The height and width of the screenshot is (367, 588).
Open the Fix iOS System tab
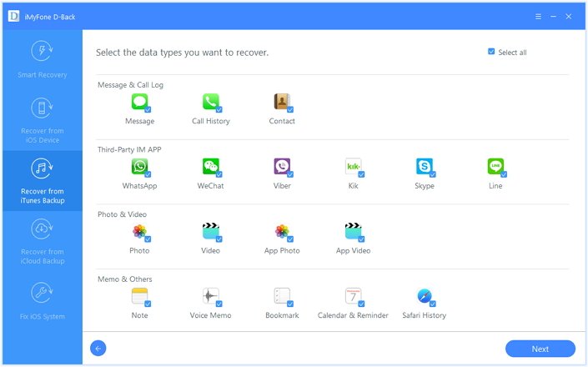pos(43,301)
